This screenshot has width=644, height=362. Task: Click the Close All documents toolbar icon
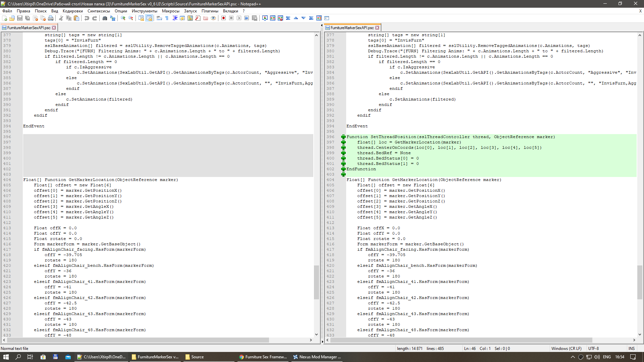click(43, 18)
